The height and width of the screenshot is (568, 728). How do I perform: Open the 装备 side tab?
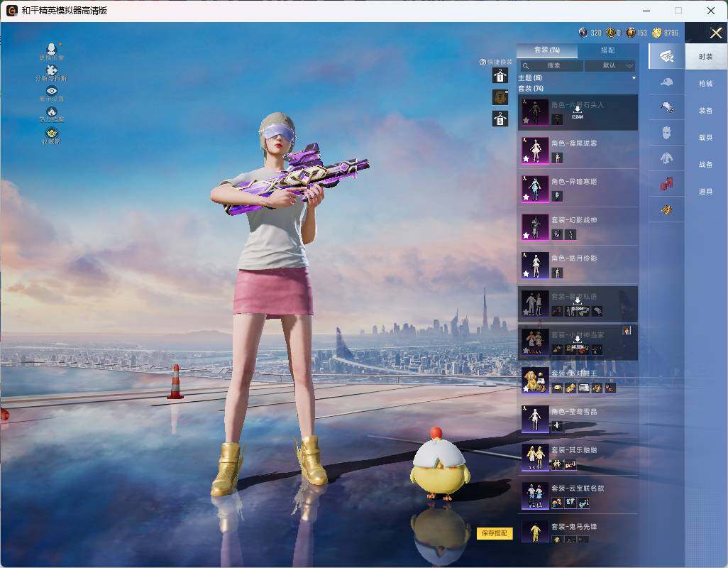[x=706, y=111]
